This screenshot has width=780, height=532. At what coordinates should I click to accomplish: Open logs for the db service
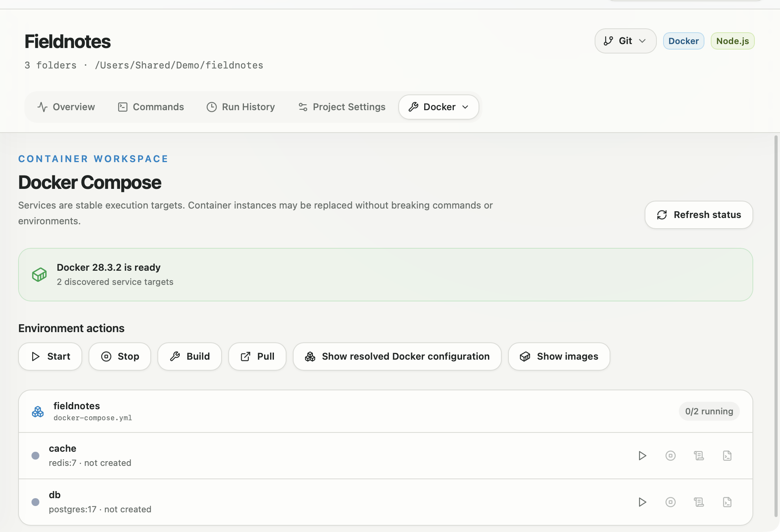point(699,502)
